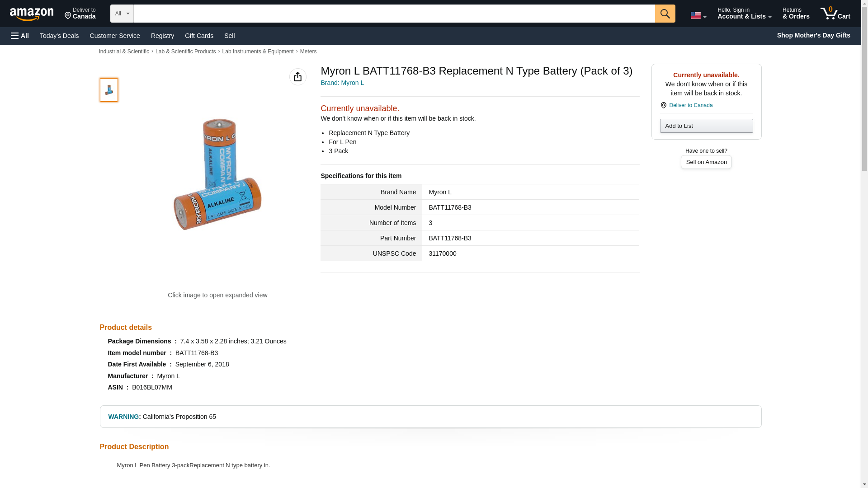Open the Gift Cards menu item
The height and width of the screenshot is (488, 868).
click(199, 36)
